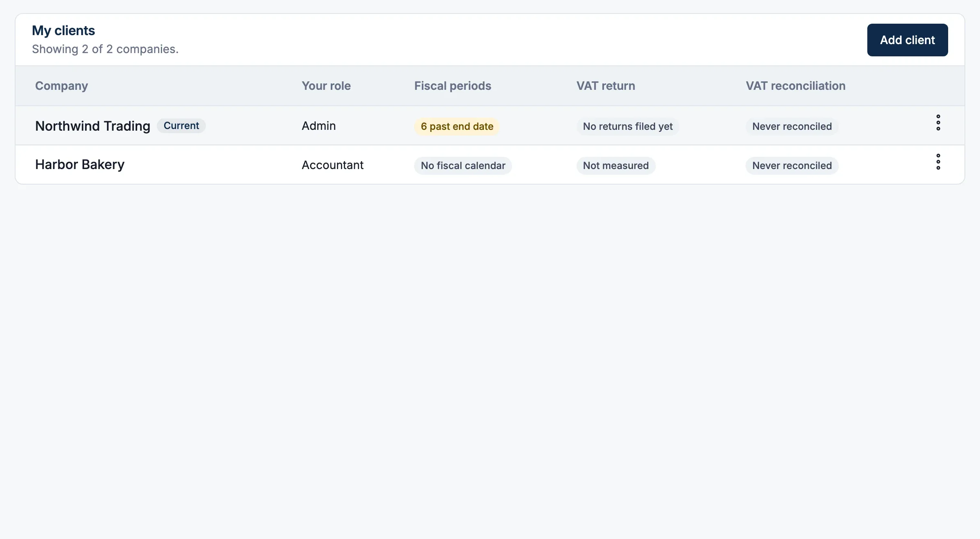Click the 'My clients' heading
Image resolution: width=980 pixels, height=539 pixels.
pyautogui.click(x=63, y=31)
